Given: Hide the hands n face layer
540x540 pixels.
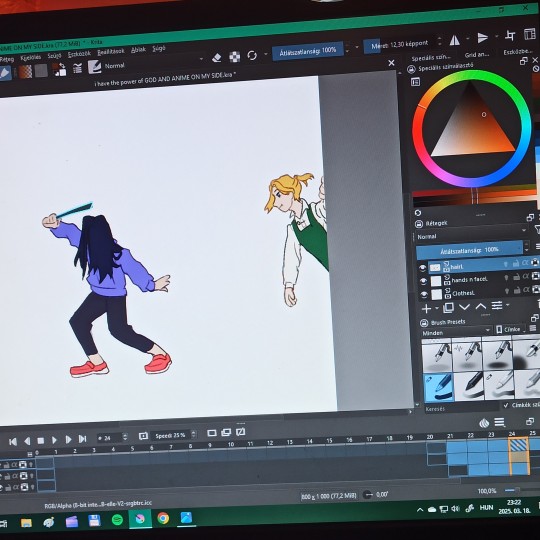Looking at the screenshot, I should [x=423, y=281].
